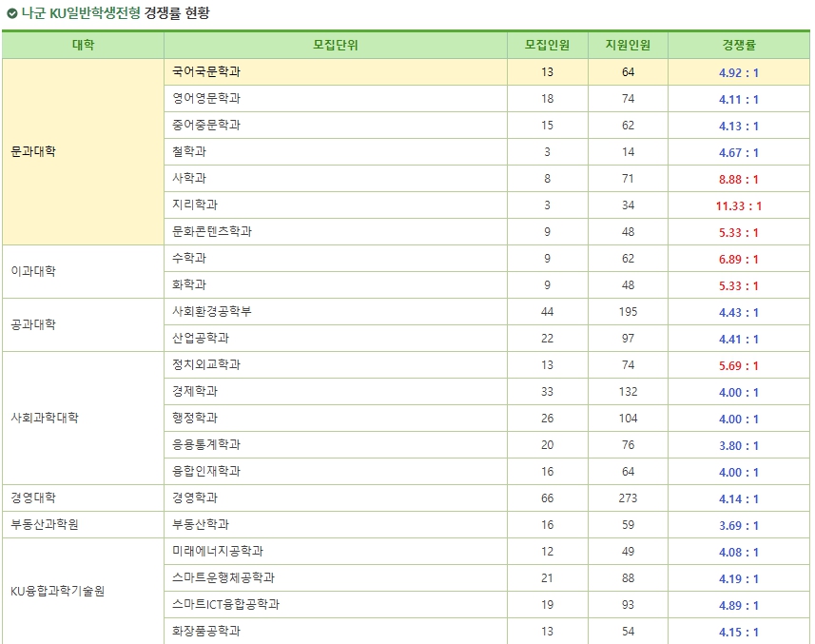This screenshot has height=644, width=815.
Task: Select the 정치외교학과 row
Action: click(x=487, y=365)
